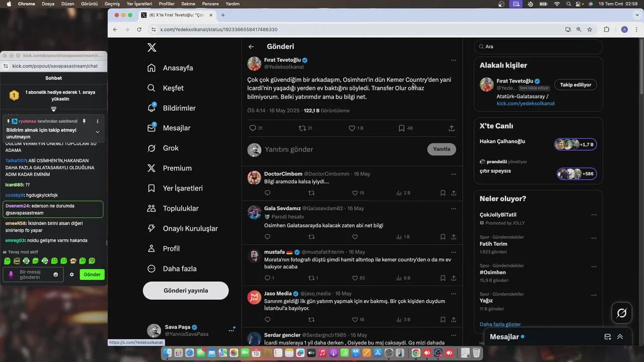
Task: Share Gala Sevdamız's reply
Action: click(x=454, y=237)
